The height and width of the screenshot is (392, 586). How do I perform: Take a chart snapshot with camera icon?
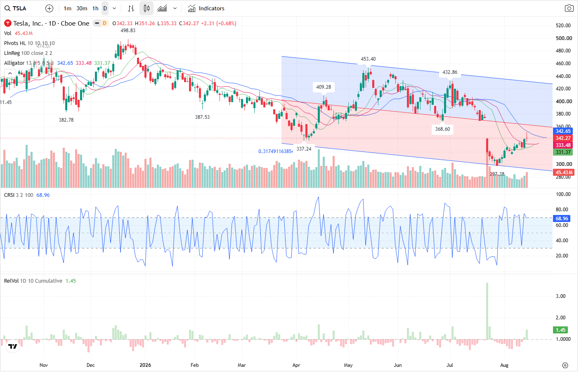coord(569,8)
